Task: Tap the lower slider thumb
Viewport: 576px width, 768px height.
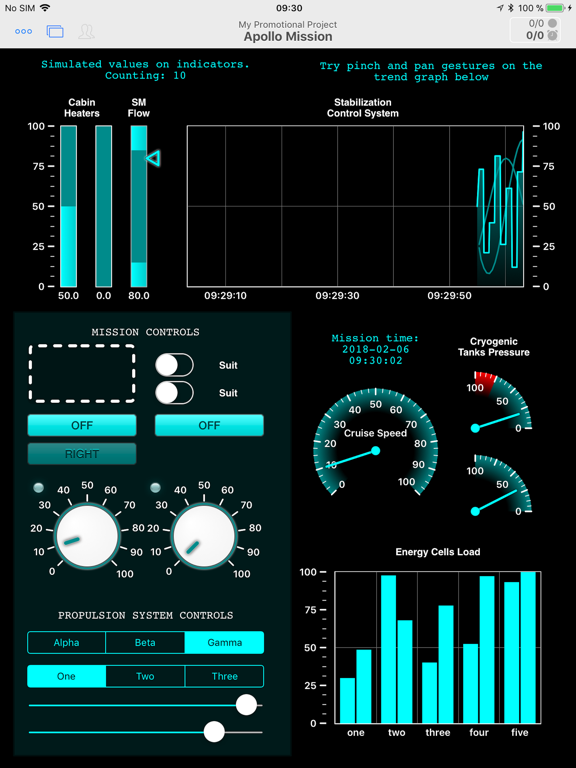Action: (x=214, y=732)
